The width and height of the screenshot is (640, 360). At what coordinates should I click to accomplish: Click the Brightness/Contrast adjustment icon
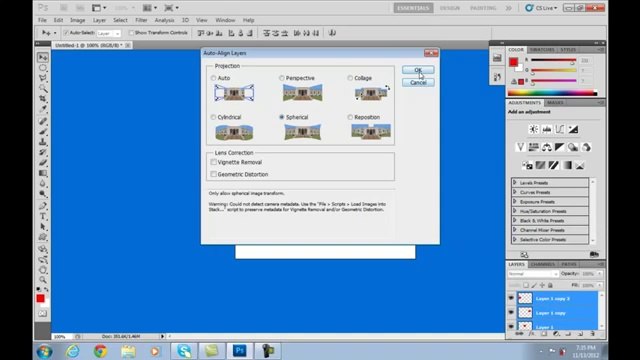(x=533, y=129)
